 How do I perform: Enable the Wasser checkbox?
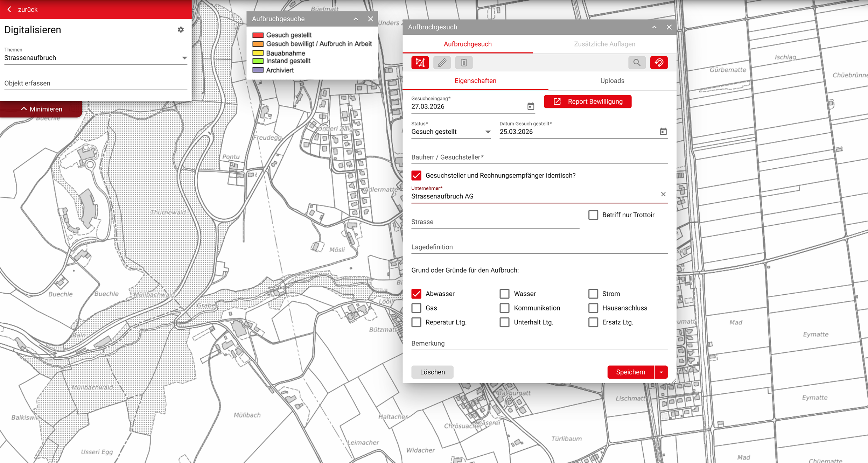(504, 294)
